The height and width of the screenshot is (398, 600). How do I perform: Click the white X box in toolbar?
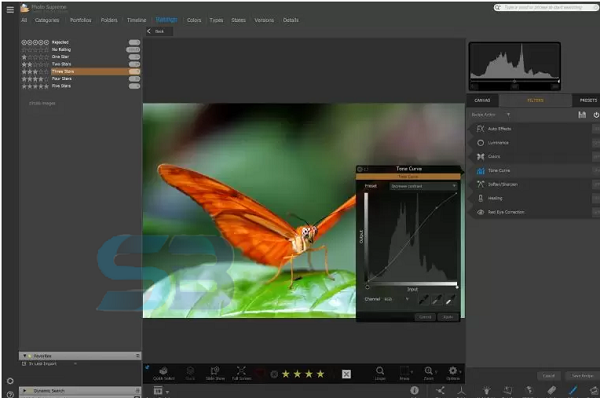pos(346,374)
